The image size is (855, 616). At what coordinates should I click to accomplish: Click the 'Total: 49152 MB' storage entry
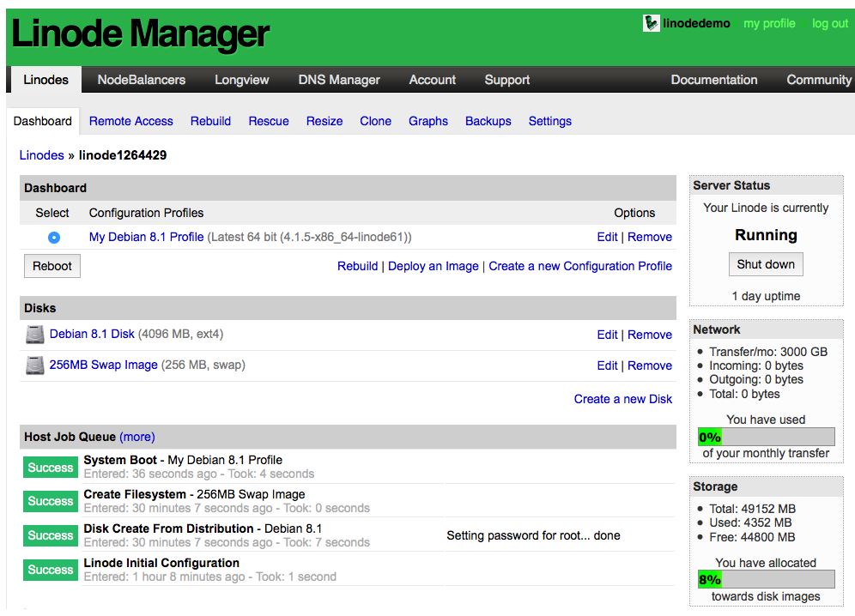click(x=752, y=509)
